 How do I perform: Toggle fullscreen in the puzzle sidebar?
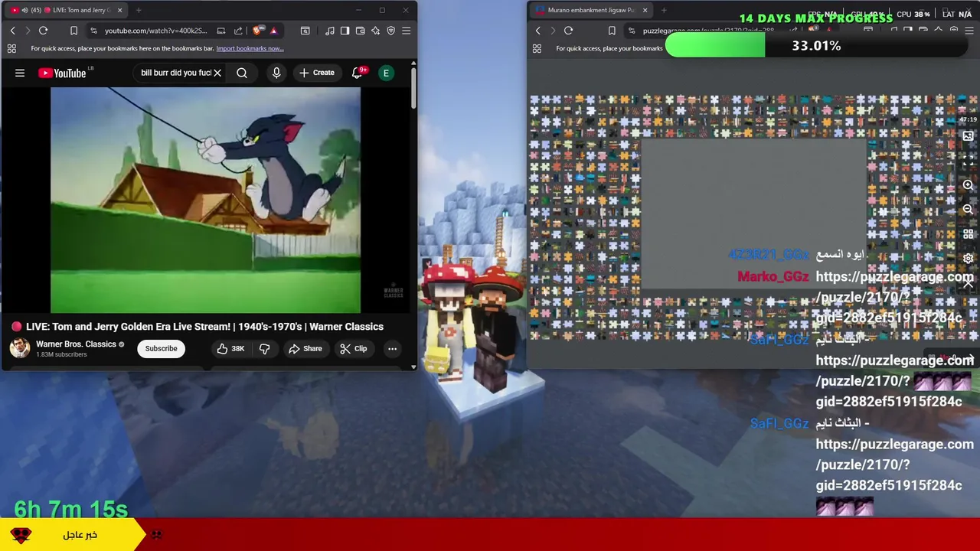(x=968, y=161)
